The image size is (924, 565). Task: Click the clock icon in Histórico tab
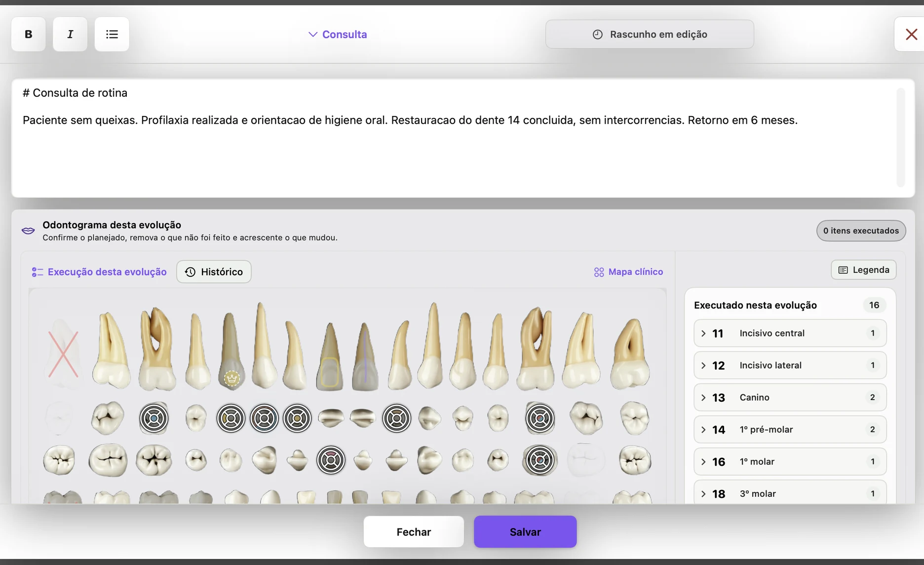[191, 272]
